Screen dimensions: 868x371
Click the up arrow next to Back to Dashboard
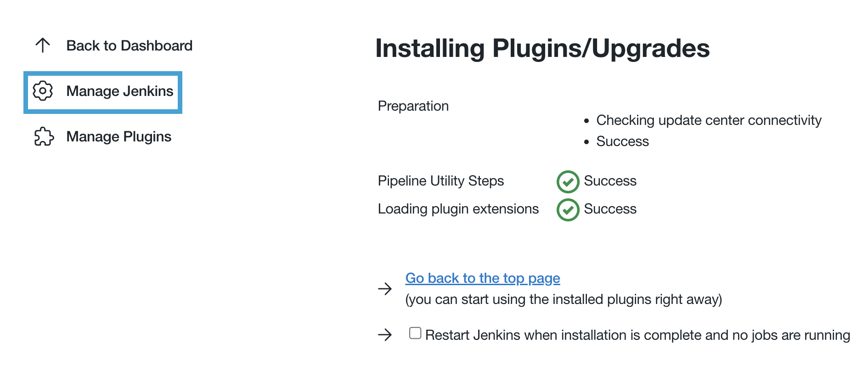click(x=42, y=45)
